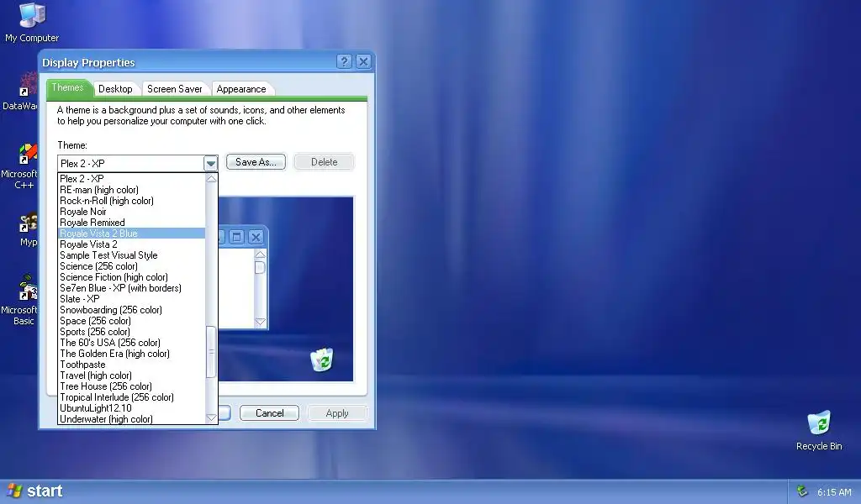Choose Travel (high color) theme
Viewport: 861px width, 504px height.
click(132, 375)
